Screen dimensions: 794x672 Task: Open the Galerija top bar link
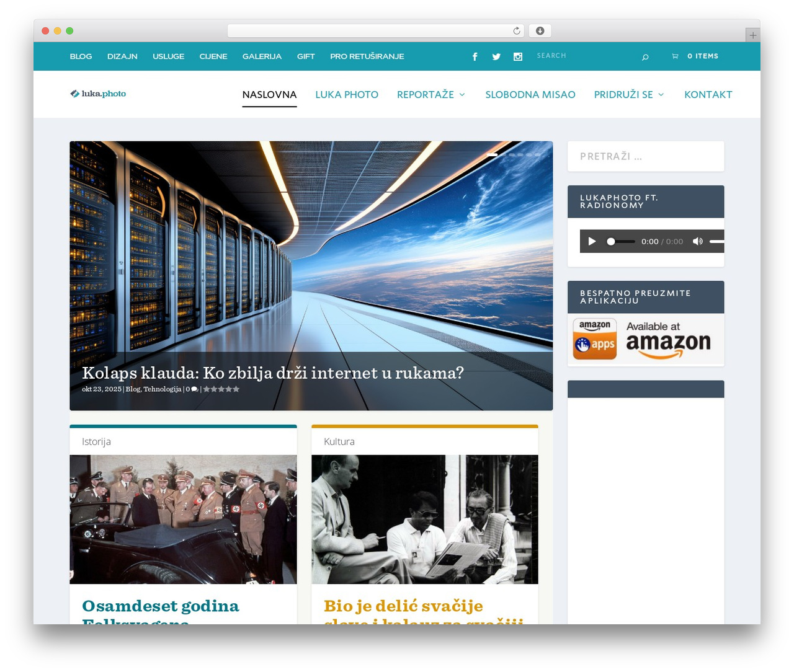point(262,56)
